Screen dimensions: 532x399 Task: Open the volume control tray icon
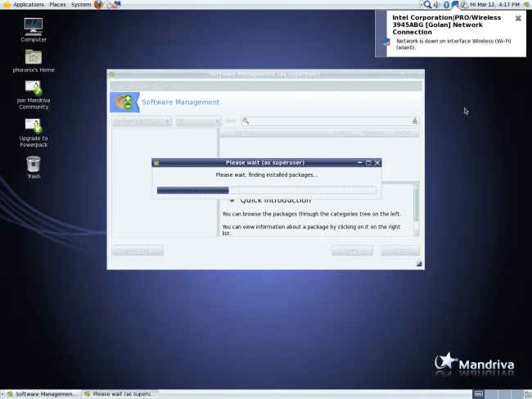click(x=437, y=4)
